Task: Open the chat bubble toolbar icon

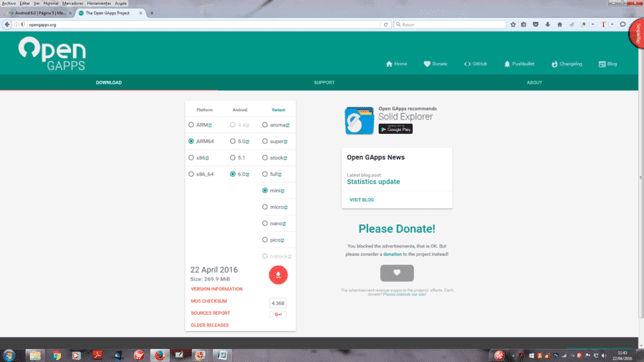Action: [623, 24]
